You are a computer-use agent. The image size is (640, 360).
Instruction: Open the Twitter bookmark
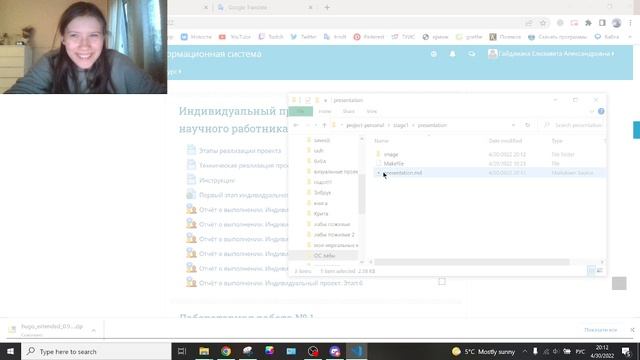point(304,37)
